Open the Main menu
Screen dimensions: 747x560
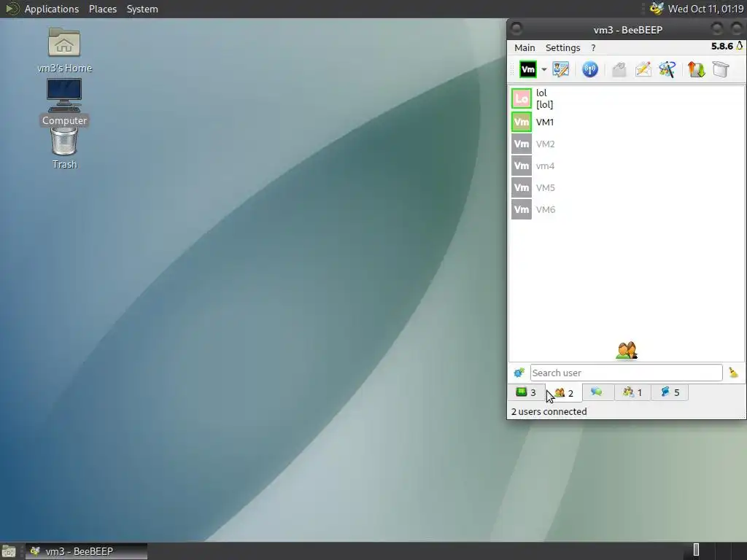click(525, 47)
